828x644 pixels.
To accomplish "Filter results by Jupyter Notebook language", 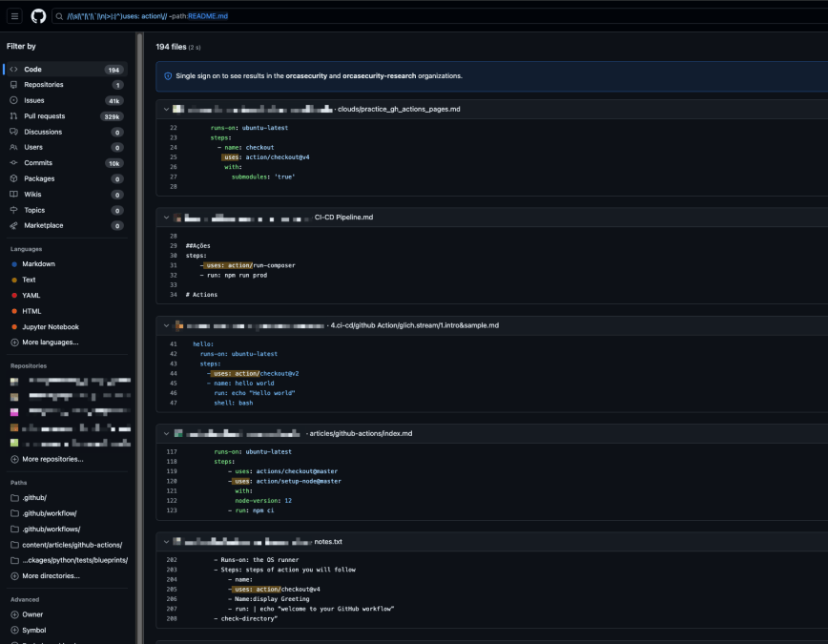I will (51, 327).
